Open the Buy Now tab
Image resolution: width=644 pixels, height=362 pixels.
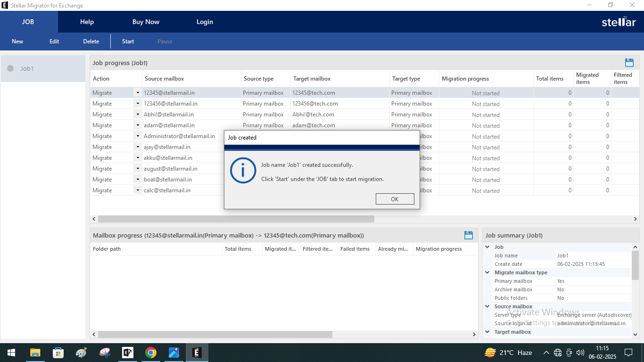coord(146,22)
